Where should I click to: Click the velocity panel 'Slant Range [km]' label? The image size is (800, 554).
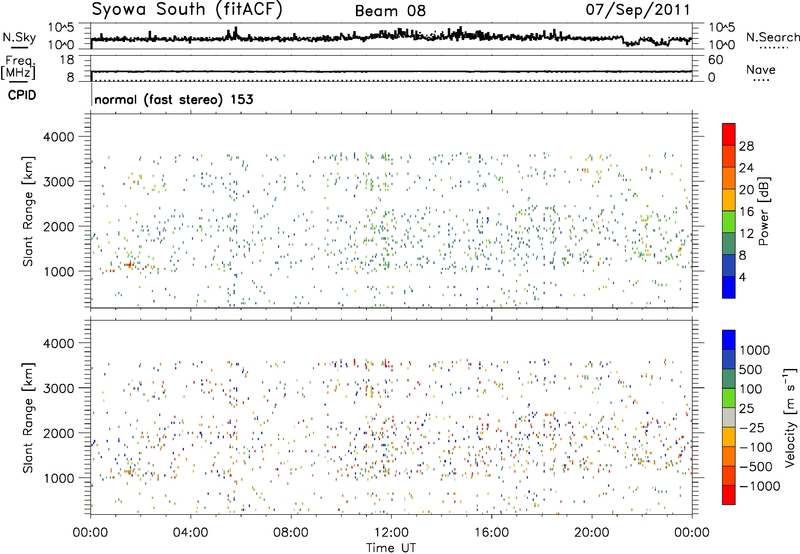pos(28,417)
